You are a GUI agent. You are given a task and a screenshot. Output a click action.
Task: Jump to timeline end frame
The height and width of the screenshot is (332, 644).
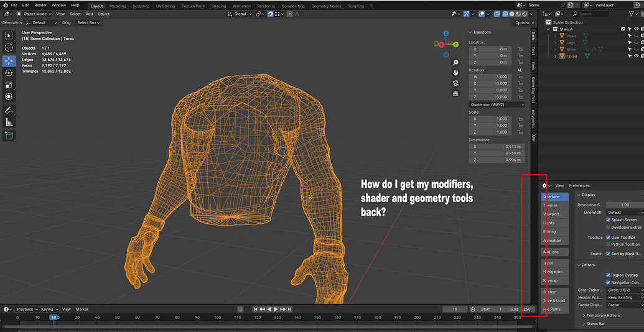click(289, 309)
